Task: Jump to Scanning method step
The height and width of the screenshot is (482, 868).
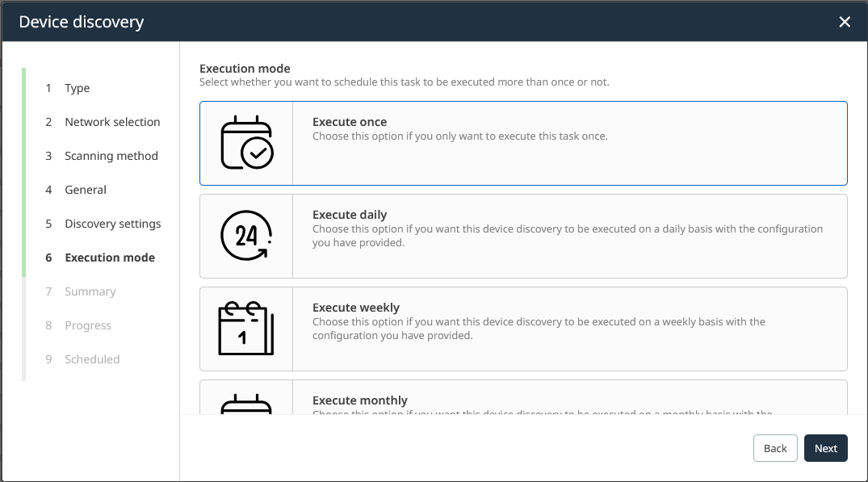Action: [x=111, y=156]
